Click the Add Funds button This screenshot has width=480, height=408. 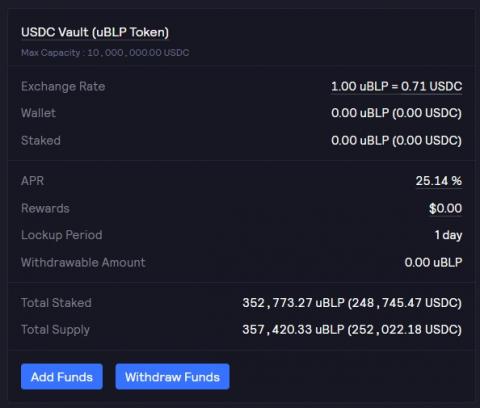coord(62,377)
